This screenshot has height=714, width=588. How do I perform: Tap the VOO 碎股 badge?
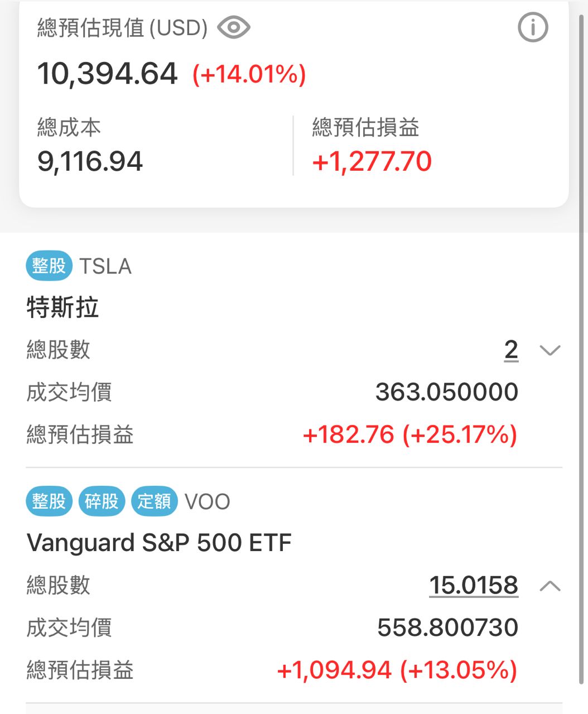102,501
